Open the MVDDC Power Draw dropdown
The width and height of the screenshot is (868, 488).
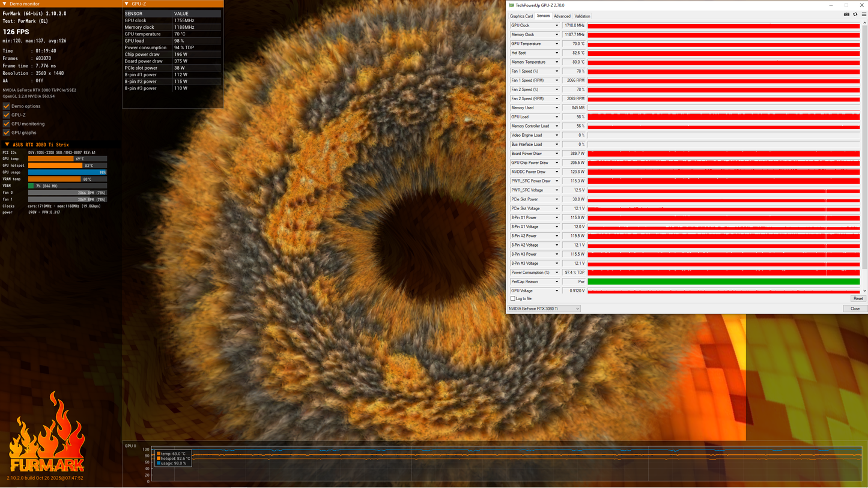[557, 172]
